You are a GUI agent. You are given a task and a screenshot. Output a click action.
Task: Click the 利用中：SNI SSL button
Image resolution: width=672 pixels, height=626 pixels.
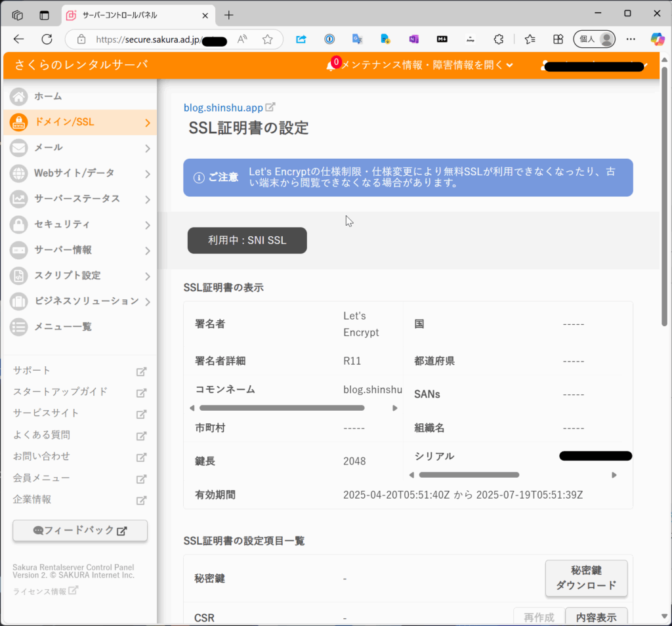pos(247,240)
